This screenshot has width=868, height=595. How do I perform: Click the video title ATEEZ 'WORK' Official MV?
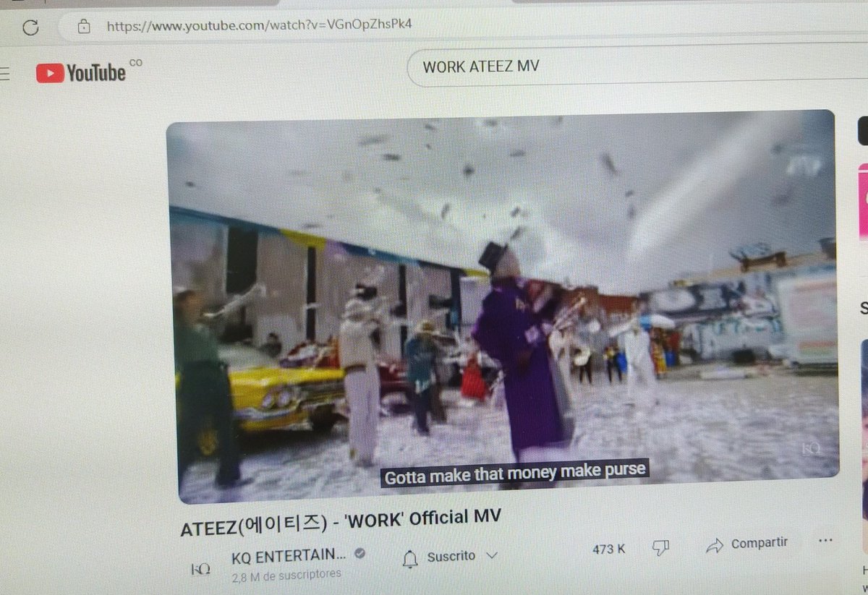pyautogui.click(x=341, y=521)
